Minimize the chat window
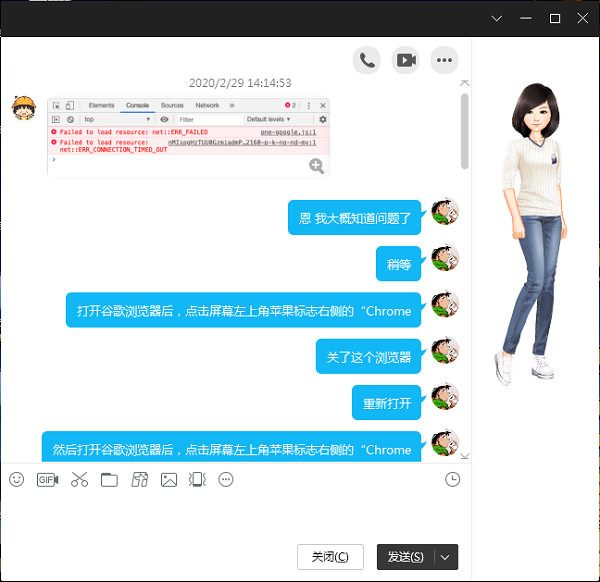 click(526, 18)
